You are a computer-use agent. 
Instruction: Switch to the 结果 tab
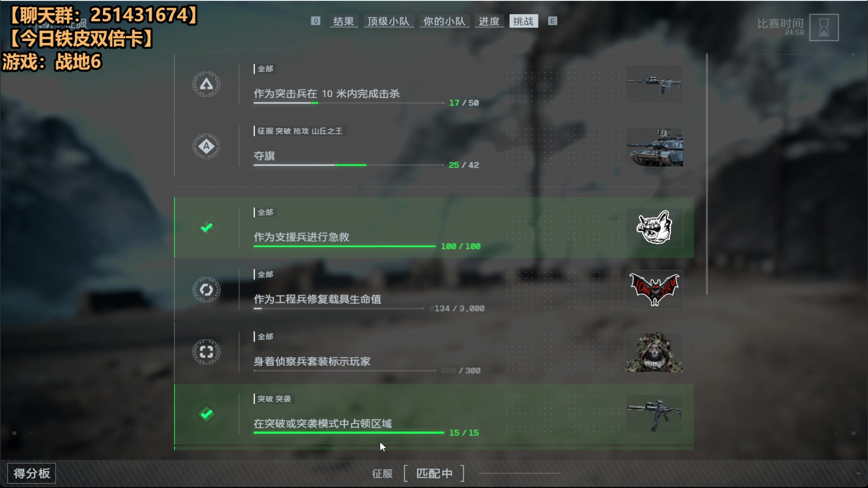click(344, 21)
